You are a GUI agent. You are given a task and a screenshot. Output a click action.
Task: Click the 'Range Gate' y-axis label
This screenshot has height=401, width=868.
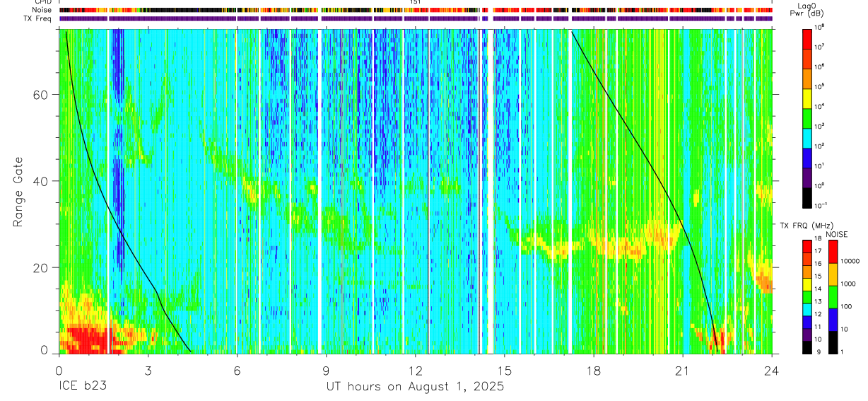[x=18, y=192]
